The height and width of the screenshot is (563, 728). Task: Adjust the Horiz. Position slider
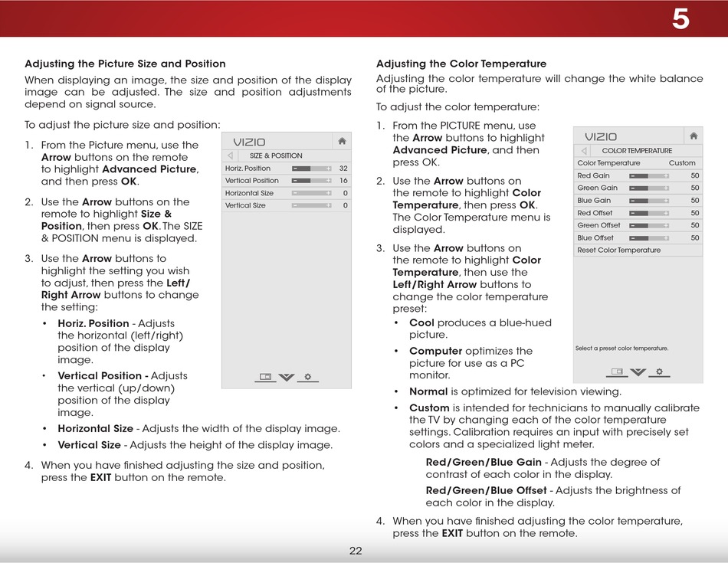coord(312,168)
